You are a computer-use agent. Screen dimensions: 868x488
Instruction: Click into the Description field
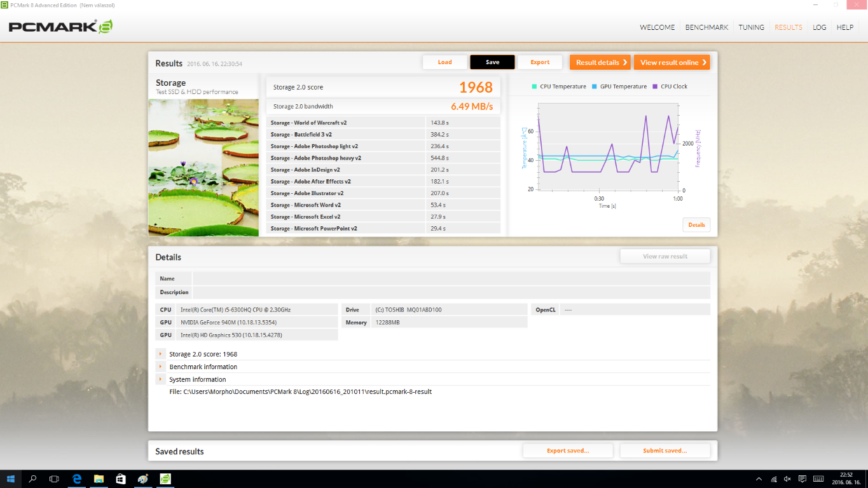coord(451,292)
